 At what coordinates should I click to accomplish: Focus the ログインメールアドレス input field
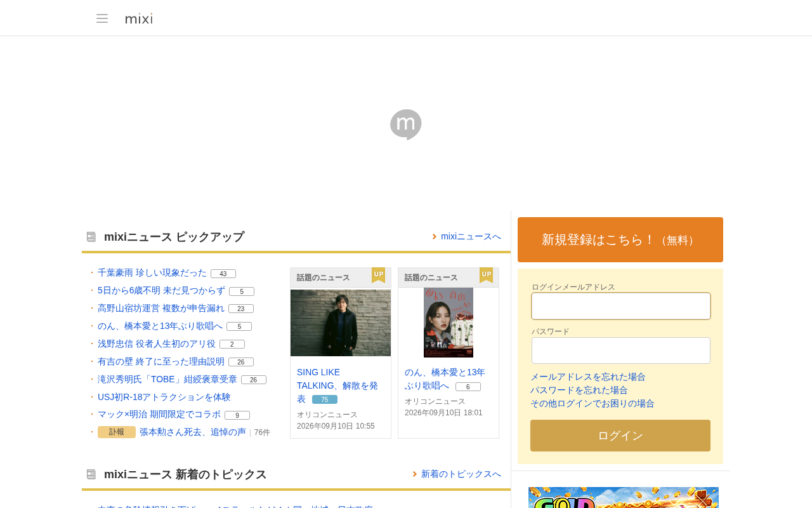click(621, 306)
